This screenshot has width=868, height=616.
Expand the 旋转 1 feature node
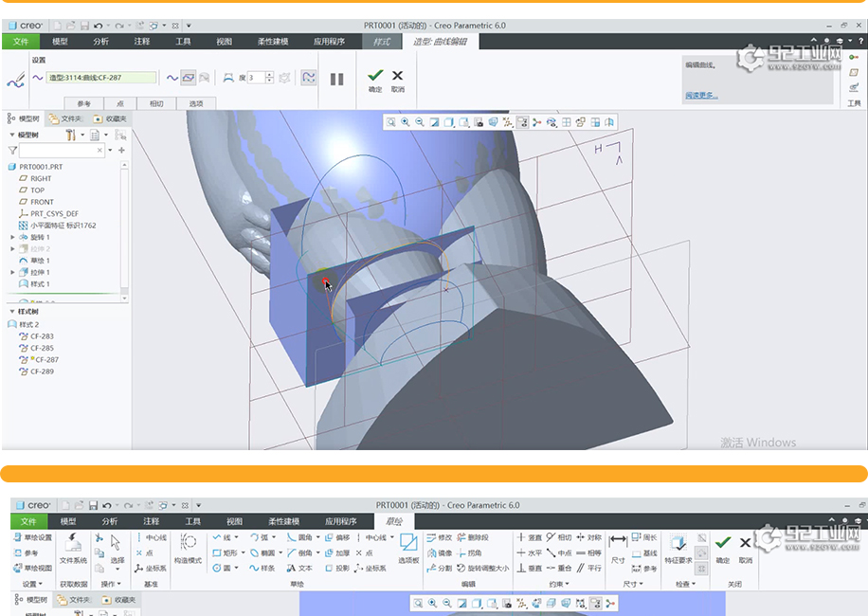coord(12,237)
